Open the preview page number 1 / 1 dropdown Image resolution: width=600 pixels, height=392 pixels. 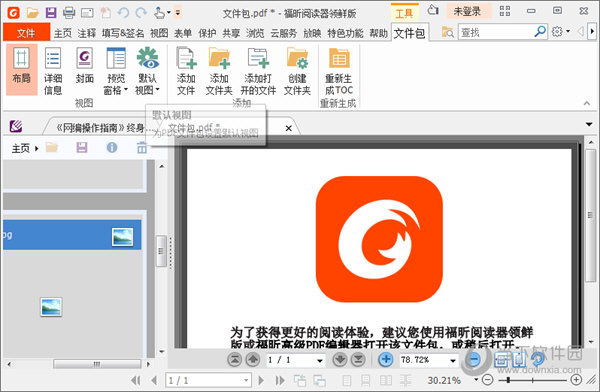tap(320, 361)
